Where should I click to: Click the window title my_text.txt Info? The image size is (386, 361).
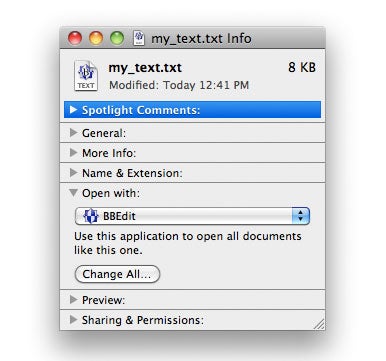click(x=201, y=38)
